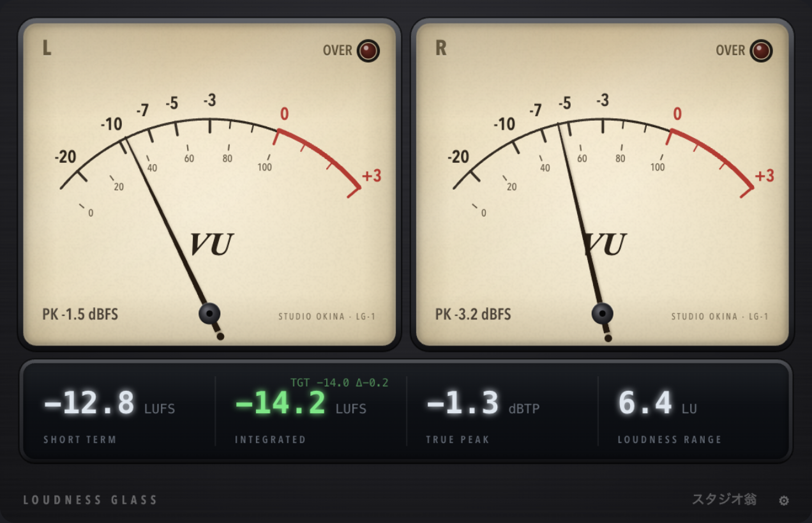Image resolution: width=812 pixels, height=523 pixels.
Task: Click the right meter -20 scale label
Action: (458, 156)
